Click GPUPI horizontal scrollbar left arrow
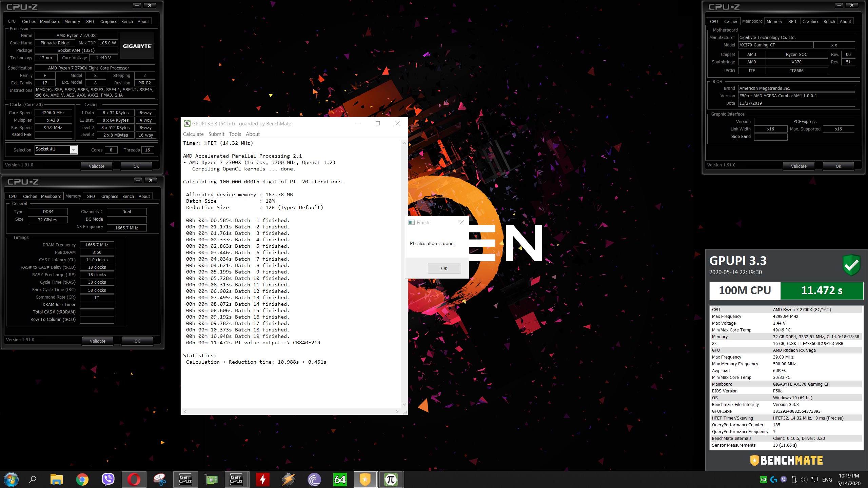 coord(185,411)
